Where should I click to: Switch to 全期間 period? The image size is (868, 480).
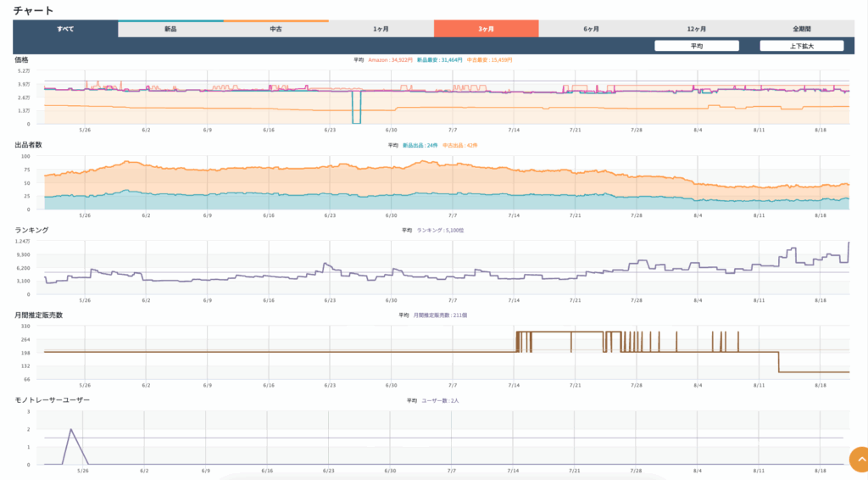tap(801, 29)
